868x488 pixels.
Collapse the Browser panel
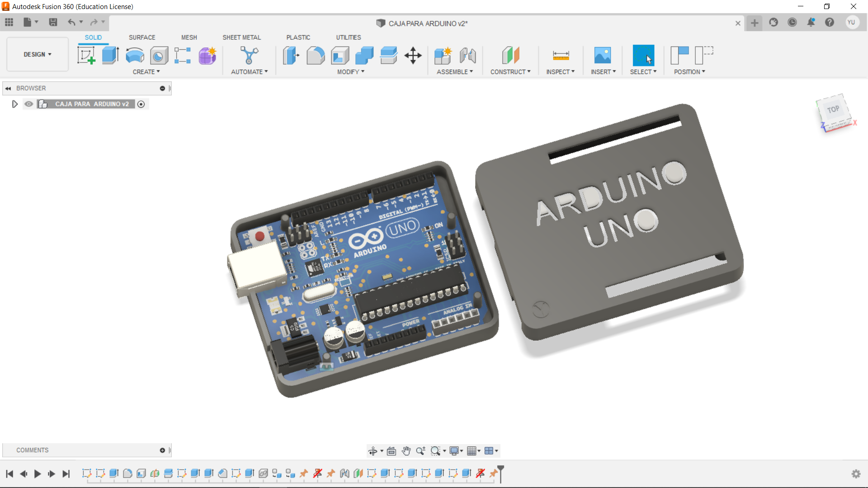tap(8, 88)
